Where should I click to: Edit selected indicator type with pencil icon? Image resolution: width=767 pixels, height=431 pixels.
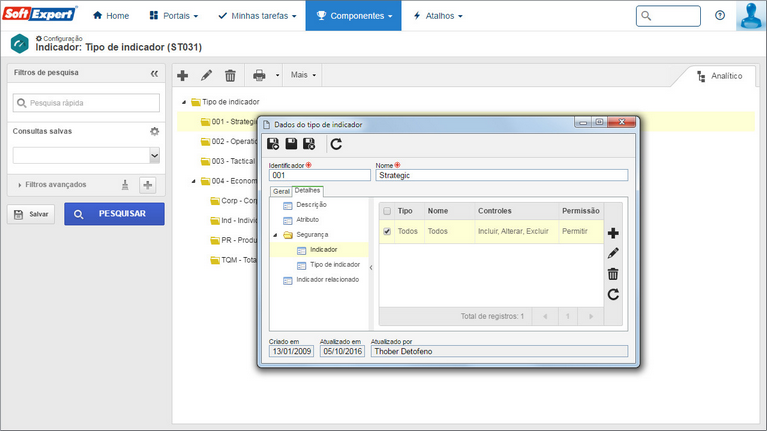[206, 75]
